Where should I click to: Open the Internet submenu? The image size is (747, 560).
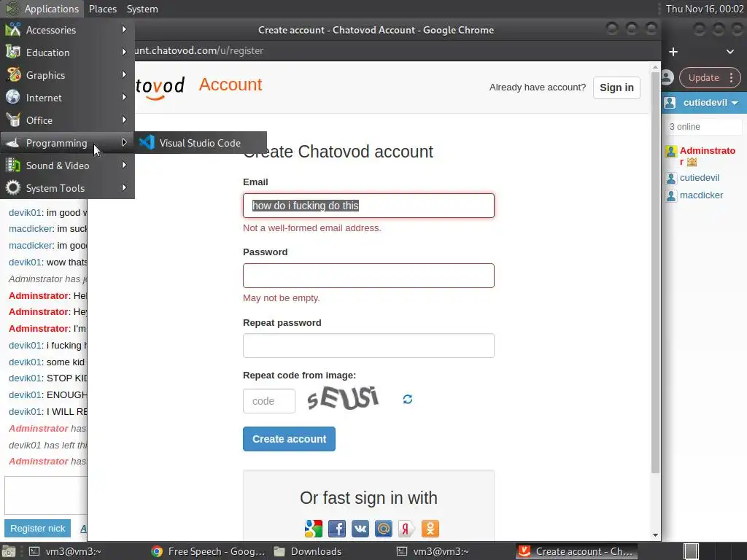click(x=67, y=98)
